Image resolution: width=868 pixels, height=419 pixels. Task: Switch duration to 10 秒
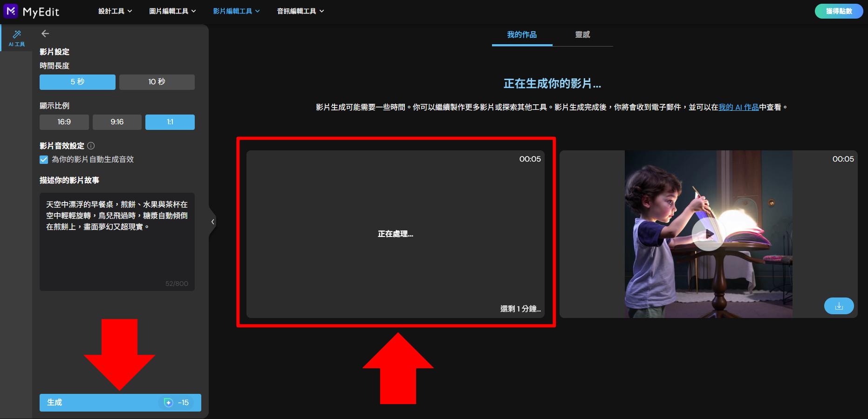click(x=157, y=81)
